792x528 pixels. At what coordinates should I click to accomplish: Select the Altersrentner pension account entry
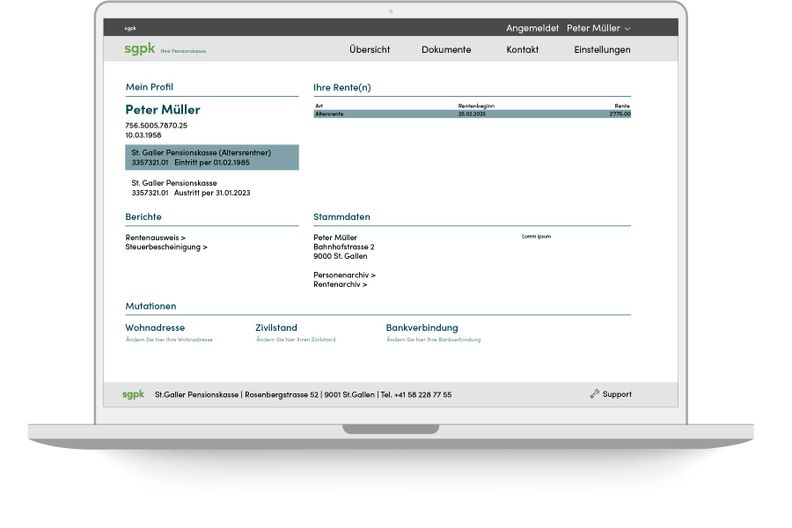tap(212, 157)
